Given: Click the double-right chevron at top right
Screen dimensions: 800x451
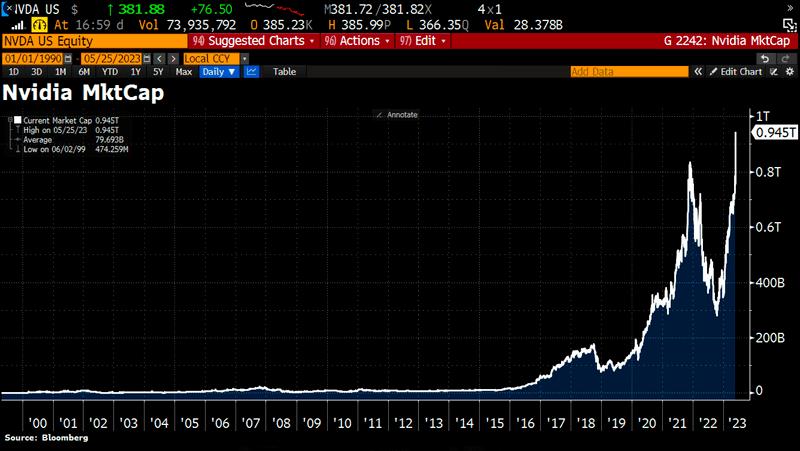Looking at the screenshot, I should [x=791, y=8].
